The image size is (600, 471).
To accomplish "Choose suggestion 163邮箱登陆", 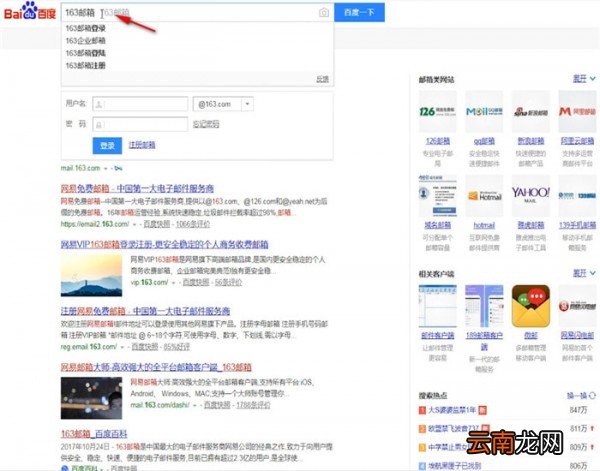I will pyautogui.click(x=85, y=53).
